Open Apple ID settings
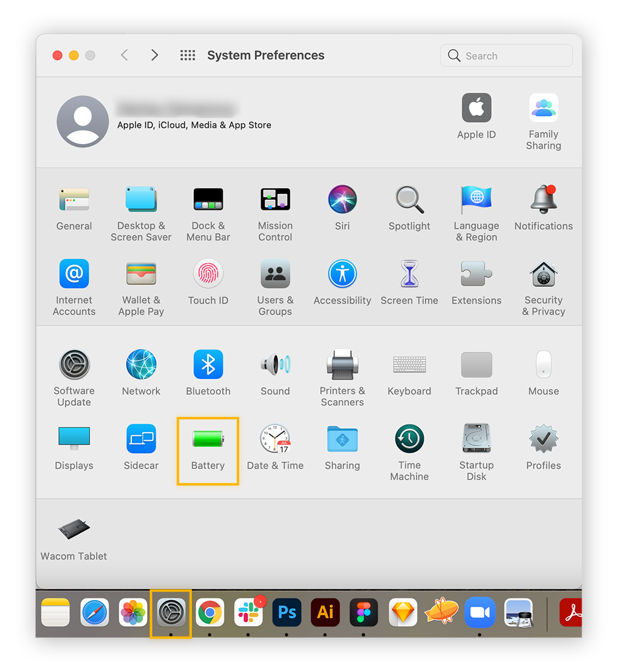Screen dimensions: 617x672 coord(476,107)
